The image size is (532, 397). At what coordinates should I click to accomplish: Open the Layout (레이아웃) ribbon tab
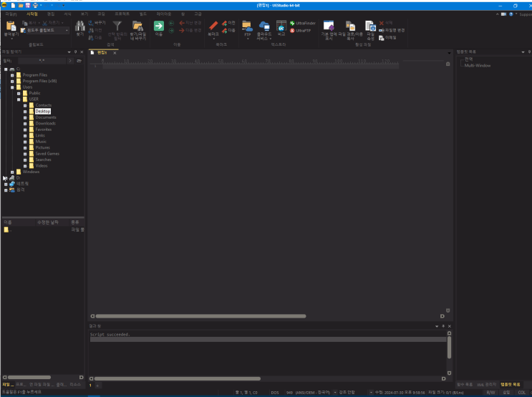point(163,14)
